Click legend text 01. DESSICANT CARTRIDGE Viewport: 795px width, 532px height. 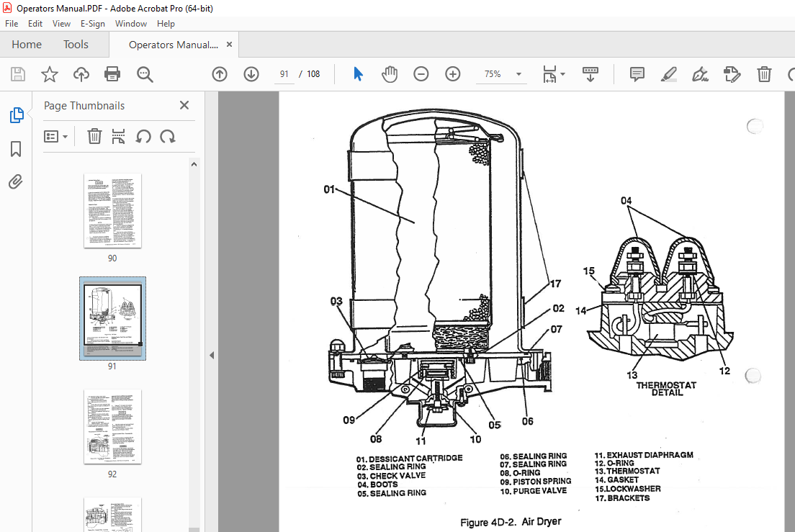click(x=409, y=459)
